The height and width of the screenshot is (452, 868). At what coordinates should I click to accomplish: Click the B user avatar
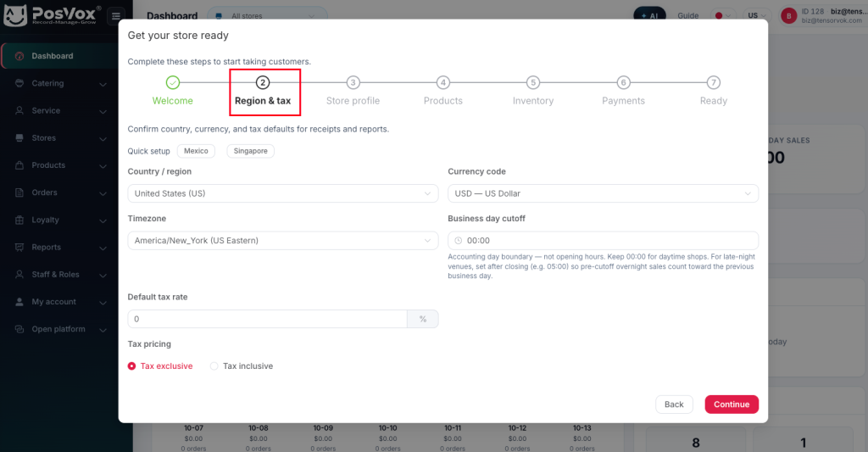[789, 16]
